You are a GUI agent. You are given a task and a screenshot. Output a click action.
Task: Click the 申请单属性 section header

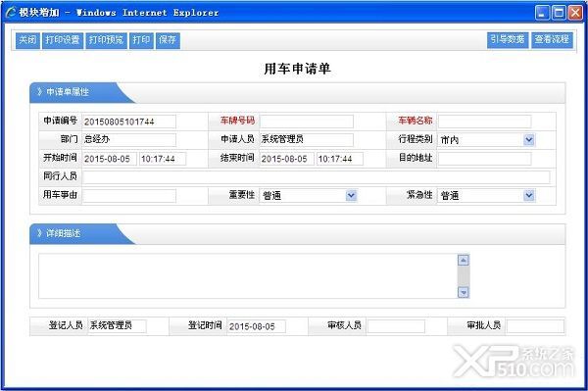68,92
